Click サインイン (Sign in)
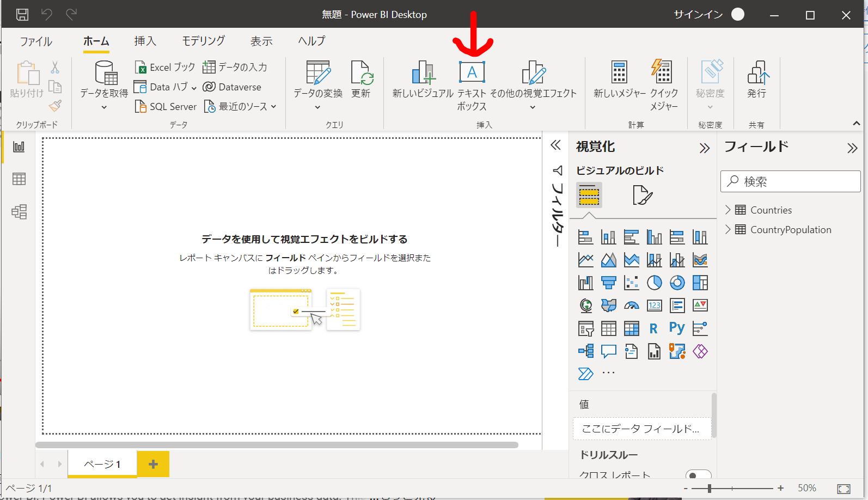Screen dimensions: 868x500 [698, 15]
